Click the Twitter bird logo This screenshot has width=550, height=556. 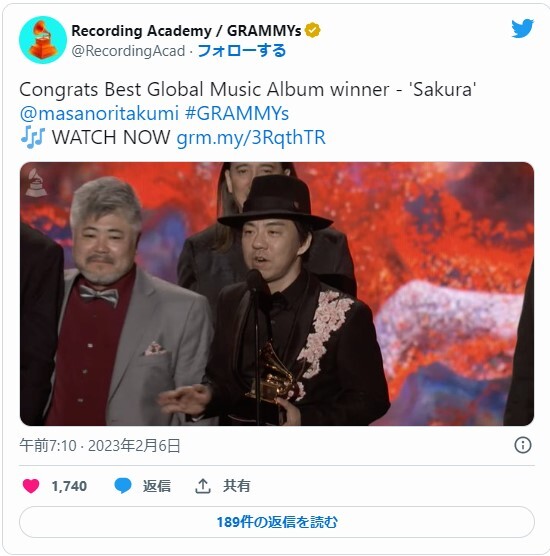click(522, 28)
